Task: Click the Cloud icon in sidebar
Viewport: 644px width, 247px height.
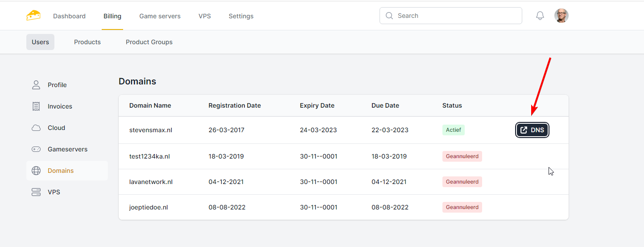Action: pyautogui.click(x=36, y=128)
